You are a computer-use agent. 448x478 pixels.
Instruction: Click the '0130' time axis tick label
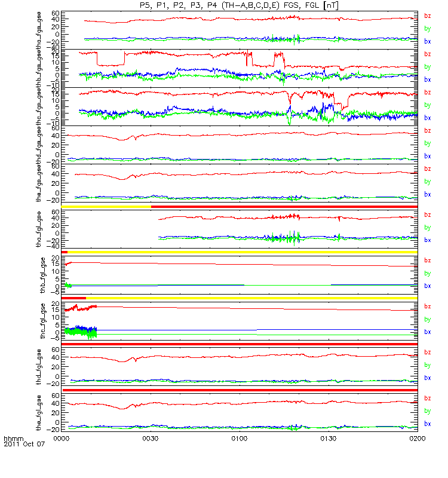pos(329,439)
